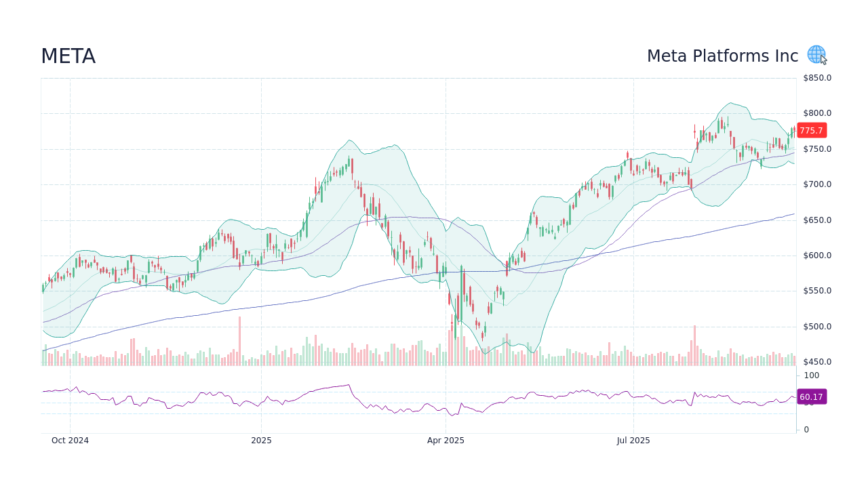Click the $850.0 price axis label
This screenshot has height=488, width=868.
pos(817,78)
